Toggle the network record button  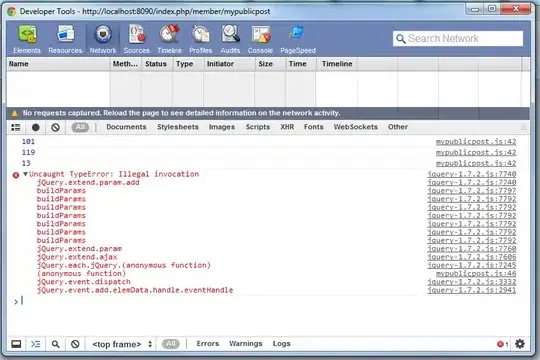point(35,127)
